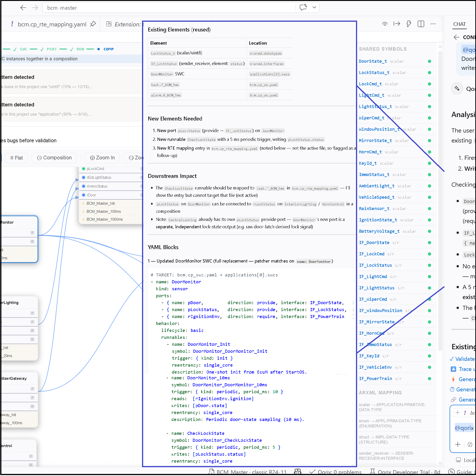Select the COMP workflow step
476x476 pixels.
tap(105, 49)
